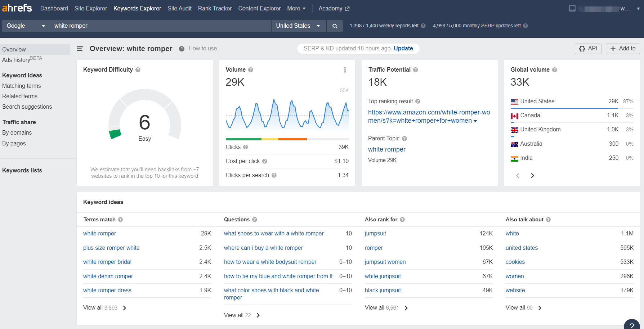This screenshot has width=644, height=329.
Task: Click the Traffic Potential help icon
Action: 415,70
